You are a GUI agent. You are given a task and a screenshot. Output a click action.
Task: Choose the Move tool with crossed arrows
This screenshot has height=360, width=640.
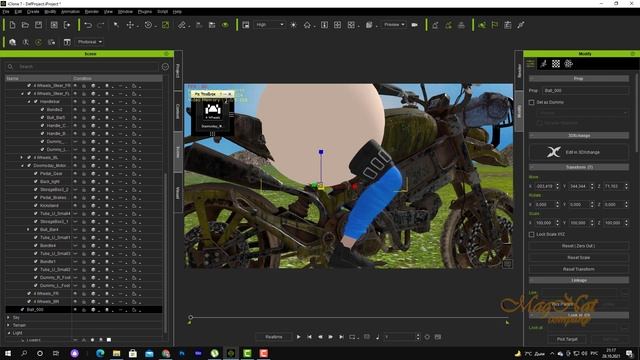pyautogui.click(x=130, y=25)
